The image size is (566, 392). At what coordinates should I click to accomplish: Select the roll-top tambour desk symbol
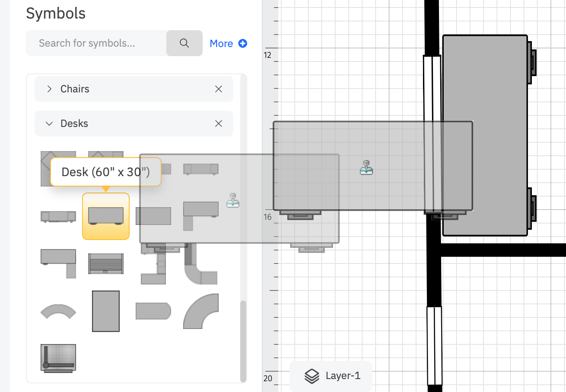click(106, 263)
